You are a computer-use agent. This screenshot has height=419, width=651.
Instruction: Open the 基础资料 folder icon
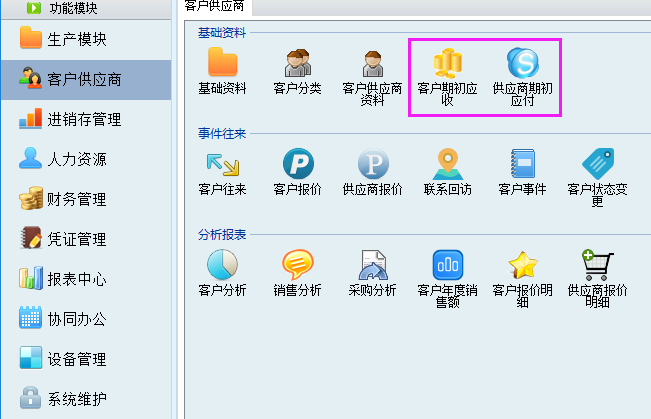pyautogui.click(x=222, y=63)
